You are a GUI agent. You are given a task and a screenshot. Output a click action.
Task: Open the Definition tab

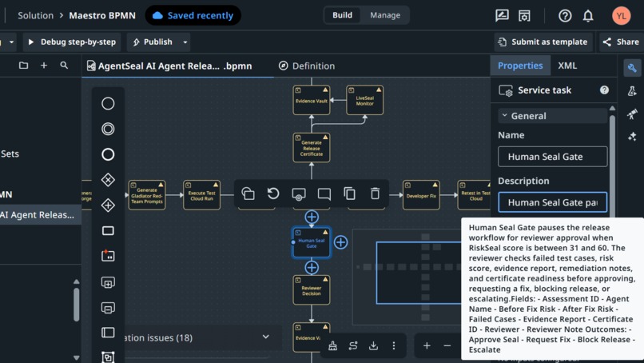[x=307, y=66]
